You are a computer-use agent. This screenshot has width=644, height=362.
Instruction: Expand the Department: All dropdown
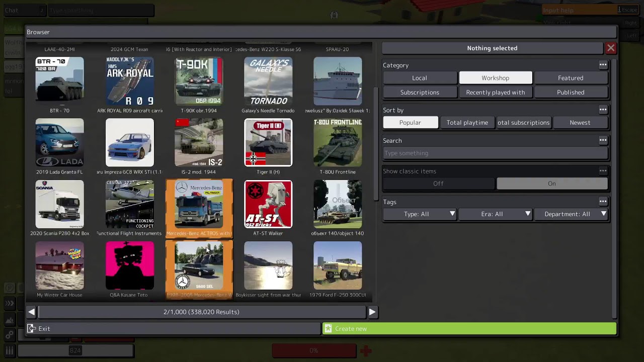point(571,214)
